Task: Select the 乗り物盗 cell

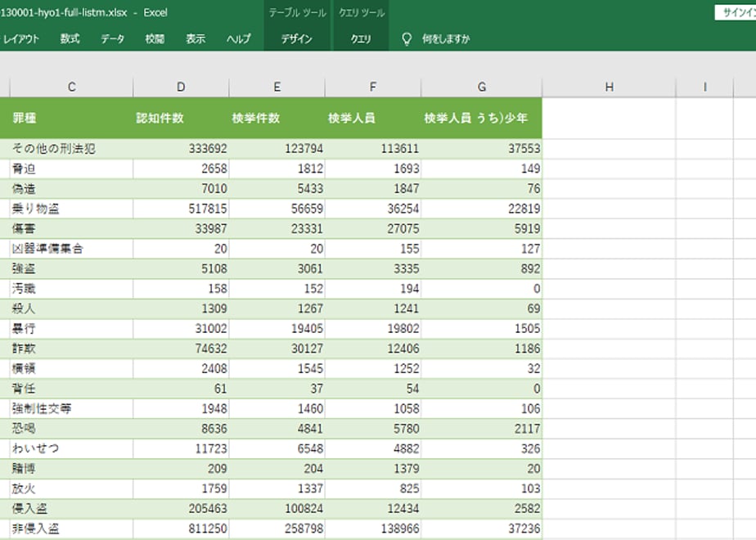Action: [71, 209]
